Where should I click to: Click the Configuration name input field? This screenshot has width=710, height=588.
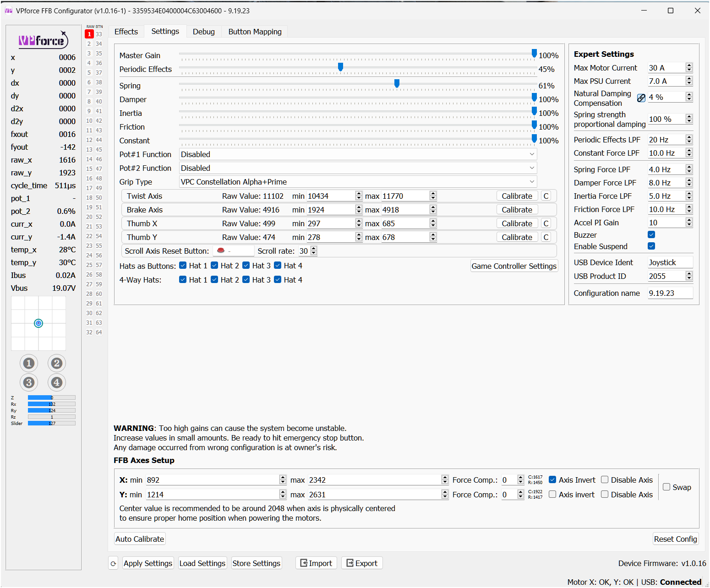click(670, 293)
